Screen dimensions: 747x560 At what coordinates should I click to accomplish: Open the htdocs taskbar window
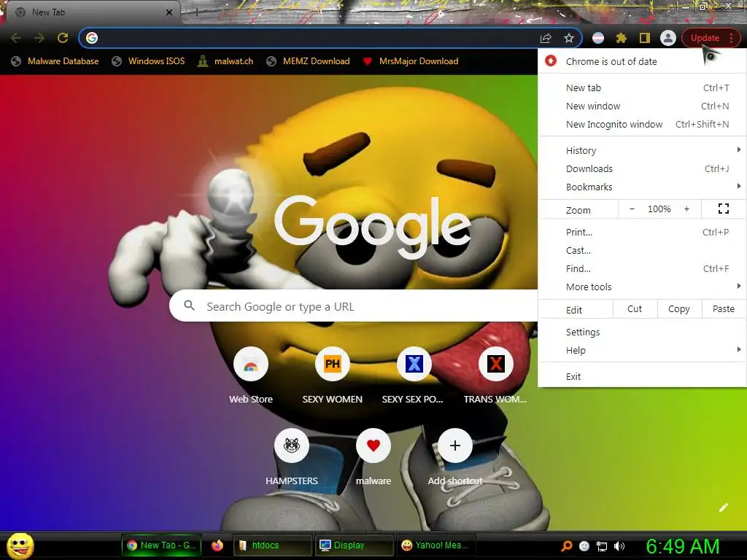pos(272,545)
